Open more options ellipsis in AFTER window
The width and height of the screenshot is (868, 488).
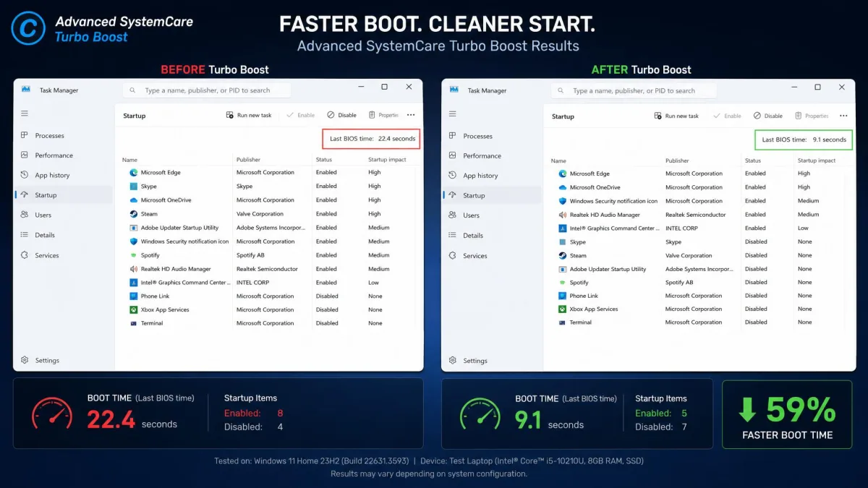click(843, 116)
